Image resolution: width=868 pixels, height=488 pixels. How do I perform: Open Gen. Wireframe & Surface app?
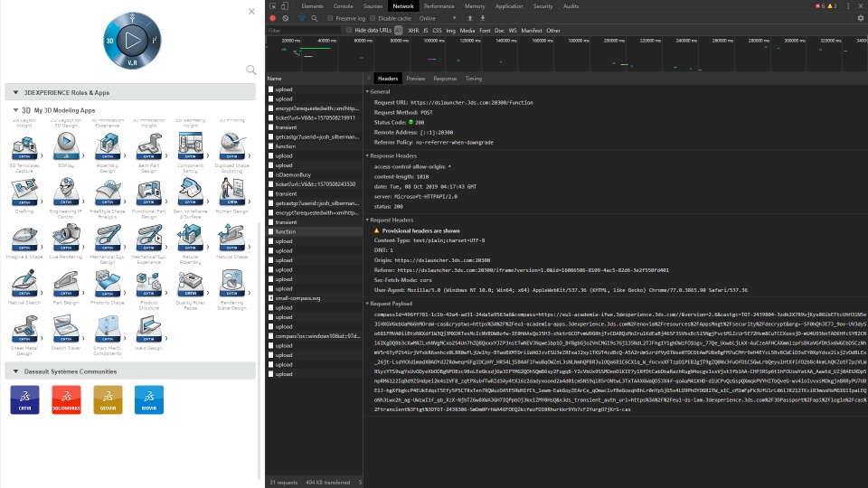[x=191, y=192]
